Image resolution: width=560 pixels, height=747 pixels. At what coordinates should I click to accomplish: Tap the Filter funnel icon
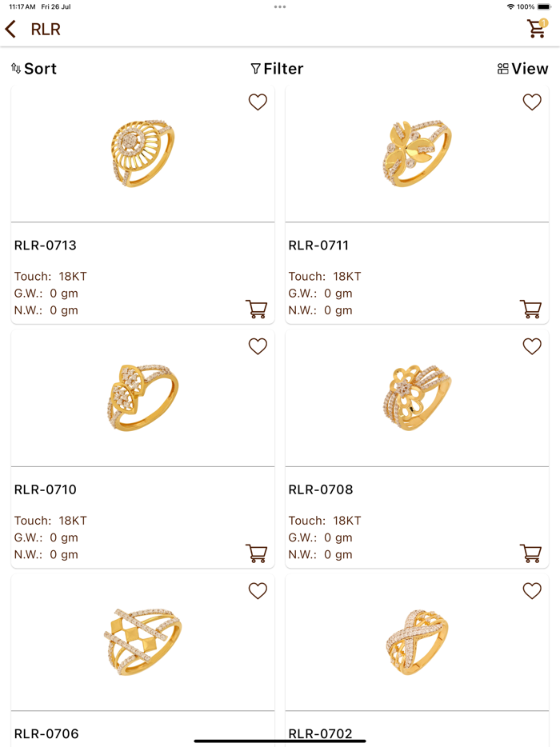point(258,69)
